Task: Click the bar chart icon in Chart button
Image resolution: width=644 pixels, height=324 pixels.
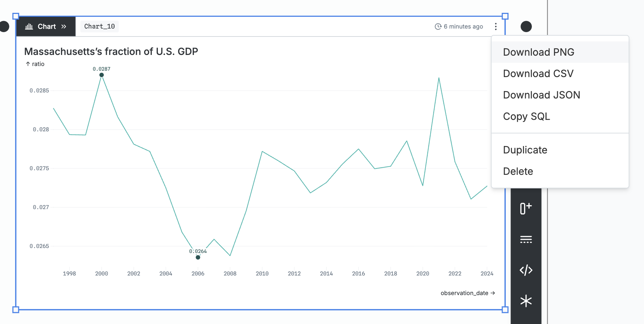Action: pyautogui.click(x=29, y=26)
